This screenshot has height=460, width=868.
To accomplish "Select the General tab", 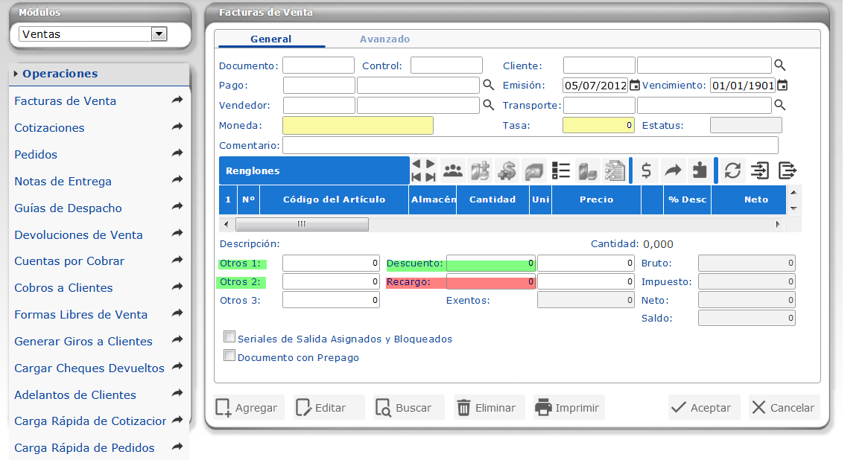I will (270, 39).
